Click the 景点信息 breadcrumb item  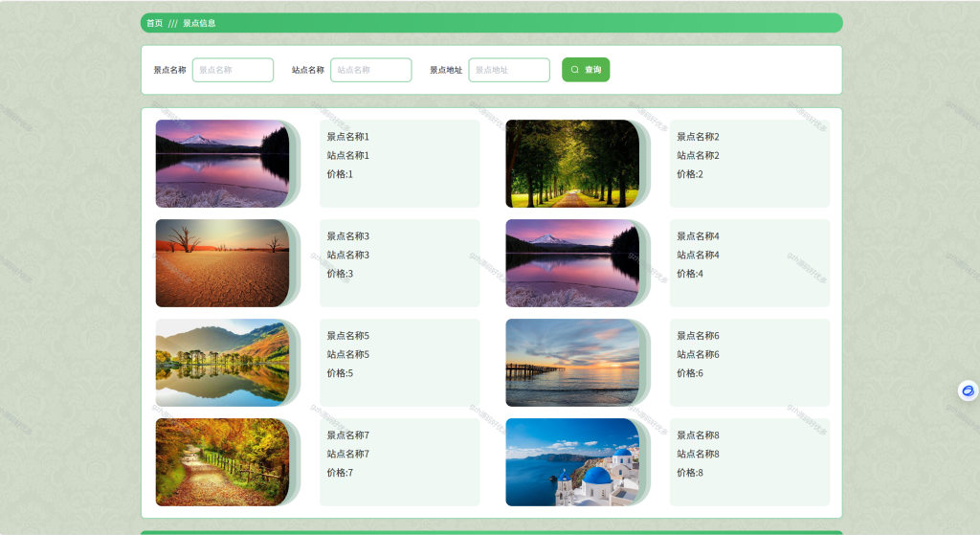click(199, 23)
